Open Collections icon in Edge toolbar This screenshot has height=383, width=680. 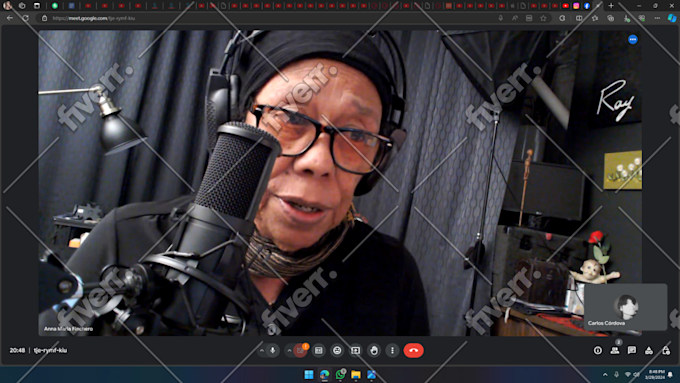coord(611,18)
